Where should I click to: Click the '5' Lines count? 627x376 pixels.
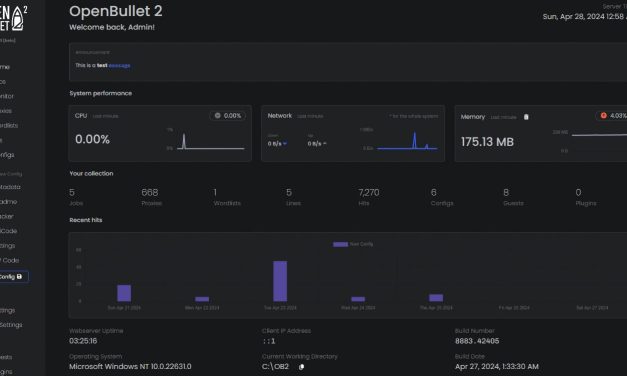289,192
